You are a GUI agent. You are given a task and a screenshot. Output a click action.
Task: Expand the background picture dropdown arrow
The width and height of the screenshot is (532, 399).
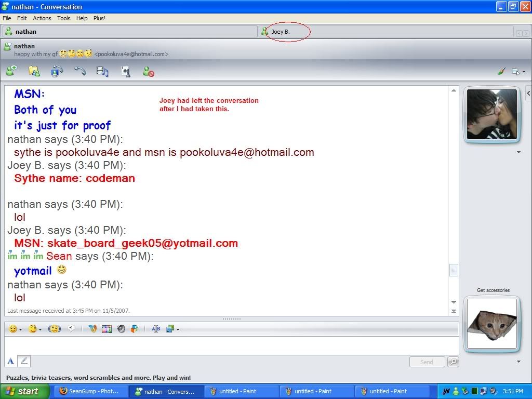point(178,329)
